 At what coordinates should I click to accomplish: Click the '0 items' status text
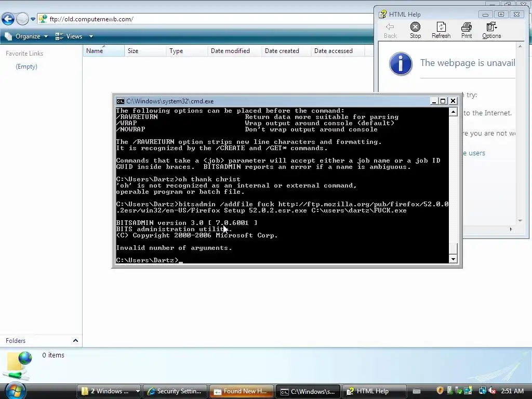coord(54,355)
